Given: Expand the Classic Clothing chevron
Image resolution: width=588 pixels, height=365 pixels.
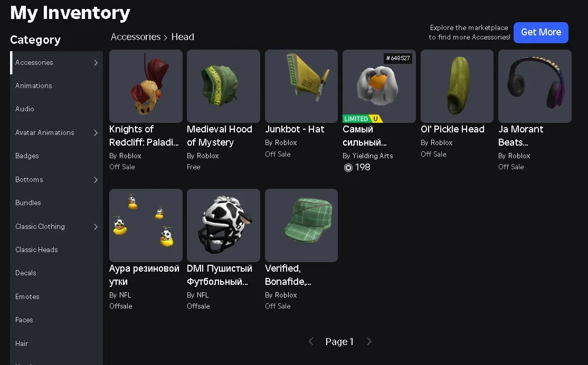Looking at the screenshot, I should 96,227.
